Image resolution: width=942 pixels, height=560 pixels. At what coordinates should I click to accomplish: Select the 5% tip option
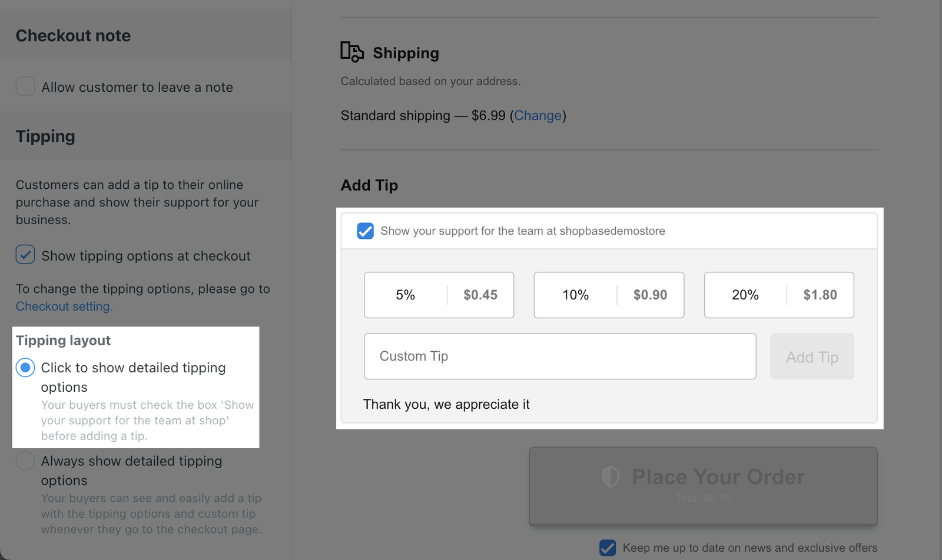(x=439, y=295)
